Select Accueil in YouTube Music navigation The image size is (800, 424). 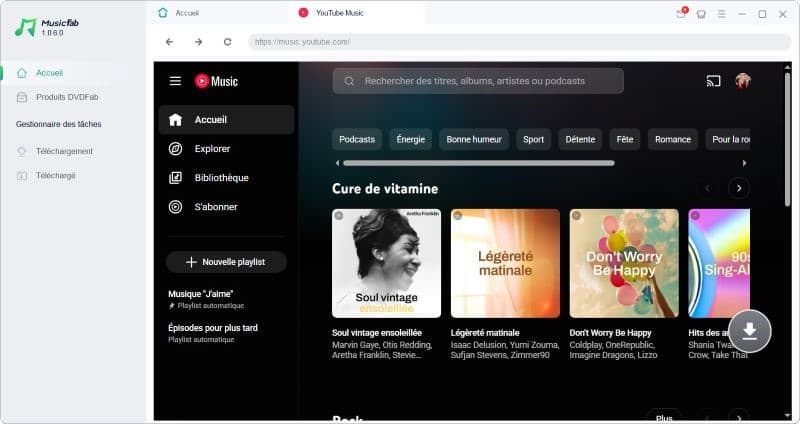[x=227, y=120]
